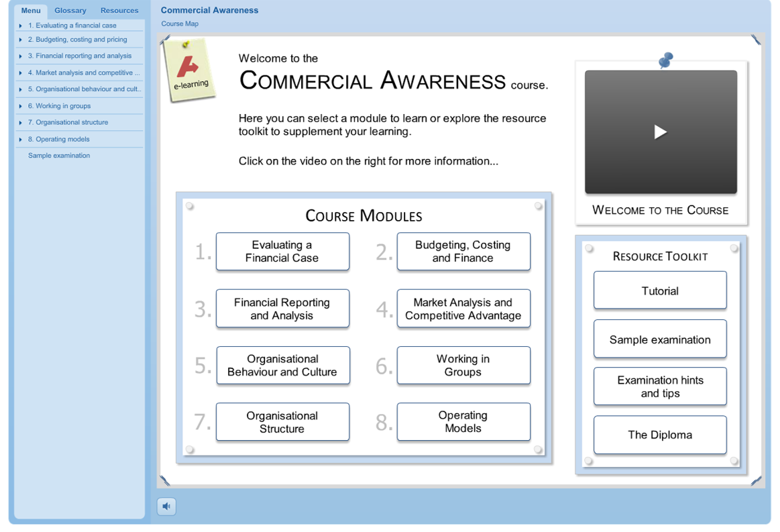Click the blue pushpin above the video
This screenshot has height=532, width=780.
pos(665,60)
